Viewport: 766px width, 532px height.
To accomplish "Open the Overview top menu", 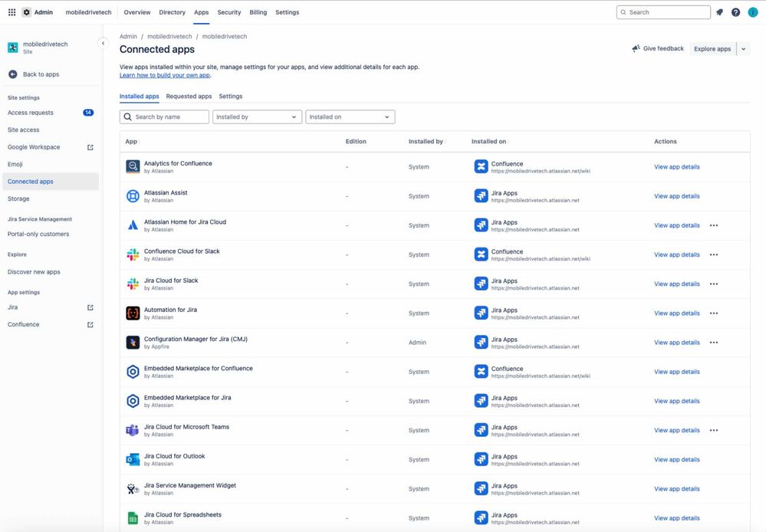I will [x=136, y=12].
